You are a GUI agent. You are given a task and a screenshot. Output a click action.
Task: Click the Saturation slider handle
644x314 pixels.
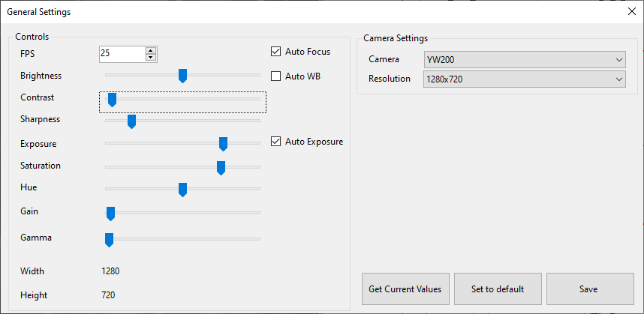pyautogui.click(x=221, y=168)
